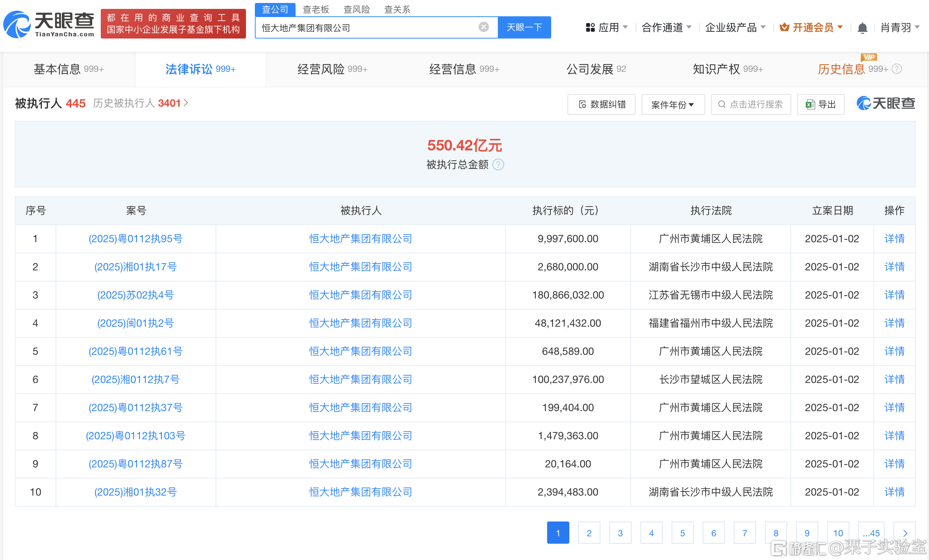Switch to 查公司 search tab
Screen dimensions: 929x560
(275, 9)
